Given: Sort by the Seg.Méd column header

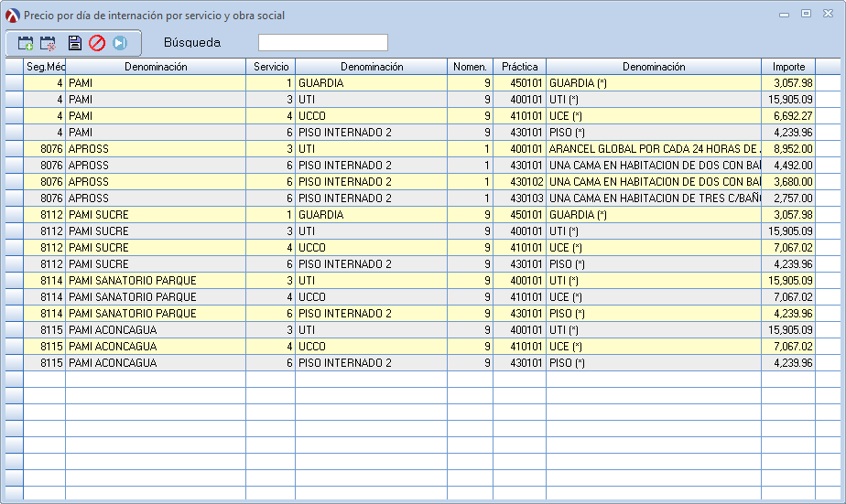Looking at the screenshot, I should pyautogui.click(x=45, y=67).
